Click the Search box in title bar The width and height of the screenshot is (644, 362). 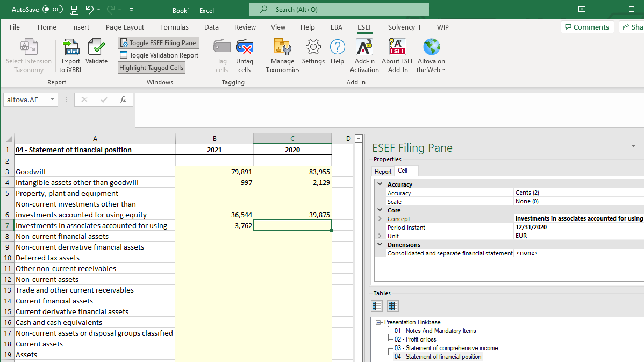coord(339,10)
